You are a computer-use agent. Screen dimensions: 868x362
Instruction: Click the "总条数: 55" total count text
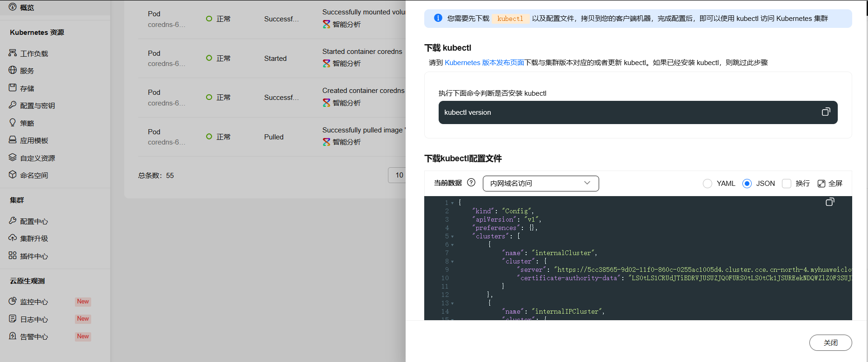coord(156,176)
